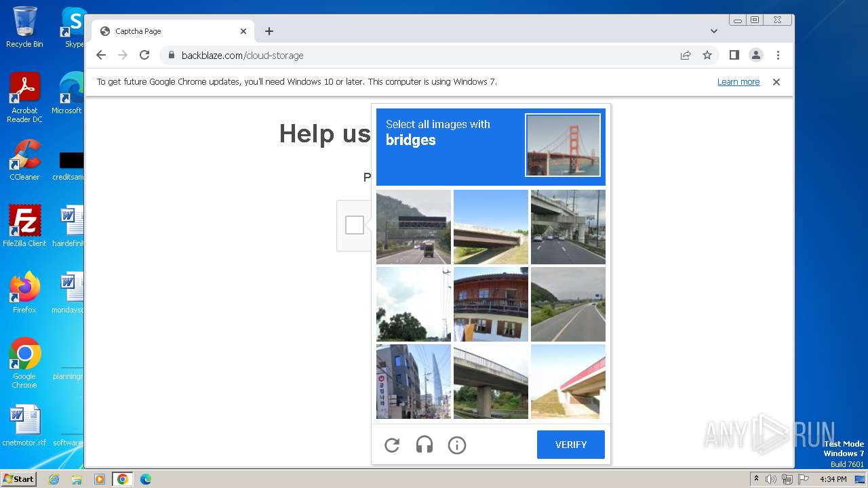868x488 pixels.
Task: Open Microsoft Edge from taskbar
Action: 146,479
